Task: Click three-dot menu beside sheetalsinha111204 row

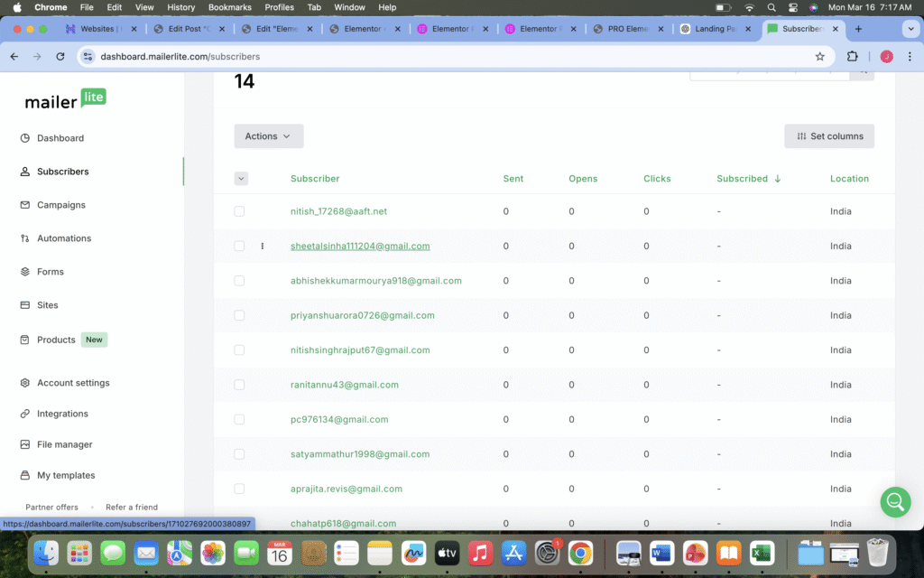Action: (x=263, y=246)
